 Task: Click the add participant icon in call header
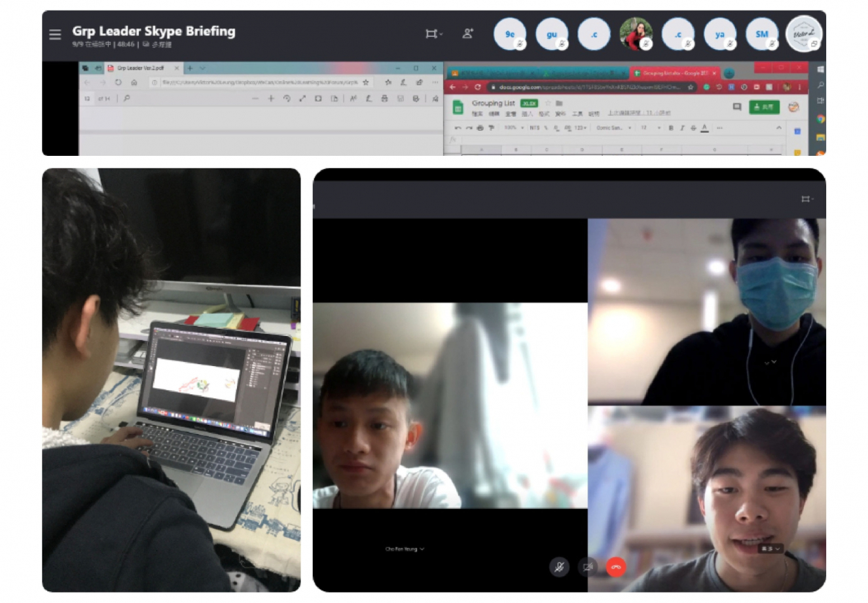click(x=467, y=33)
